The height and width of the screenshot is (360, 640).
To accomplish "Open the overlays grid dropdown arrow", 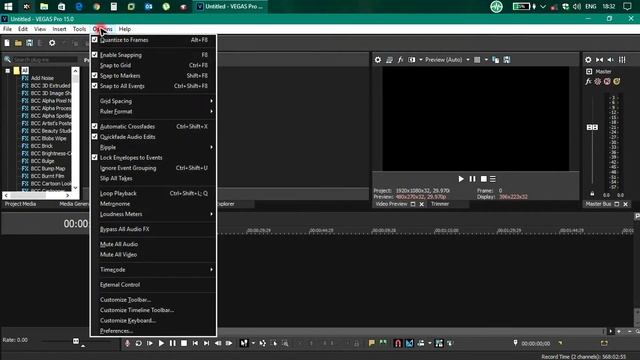I will [x=486, y=60].
